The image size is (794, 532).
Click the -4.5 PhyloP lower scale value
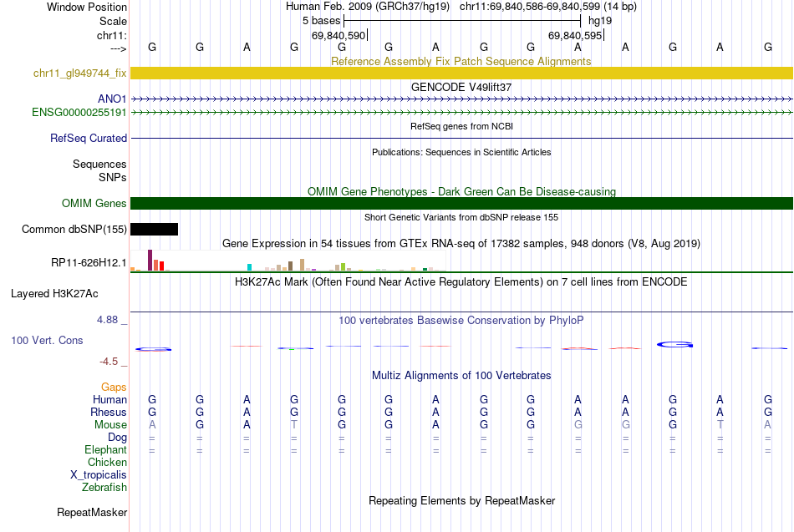click(x=109, y=362)
